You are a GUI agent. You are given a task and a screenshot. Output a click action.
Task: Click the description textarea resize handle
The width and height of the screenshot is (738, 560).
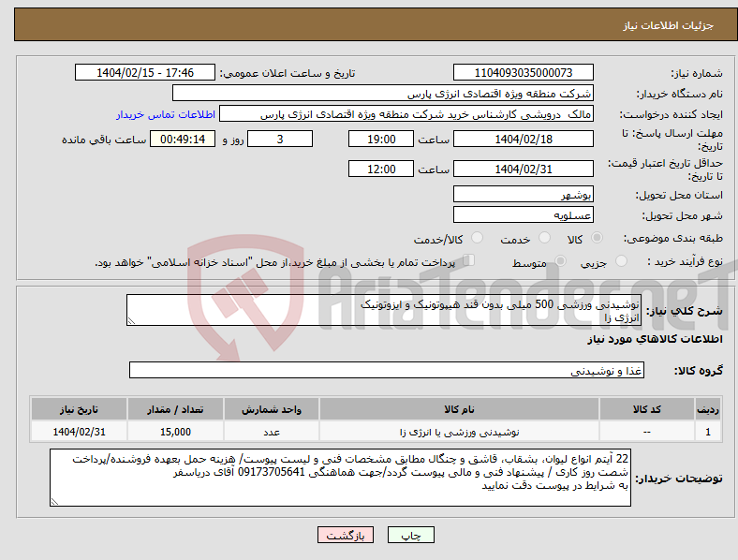click(131, 321)
